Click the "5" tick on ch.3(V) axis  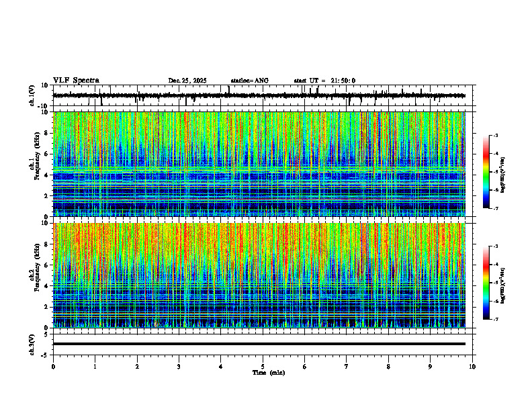tap(47, 334)
